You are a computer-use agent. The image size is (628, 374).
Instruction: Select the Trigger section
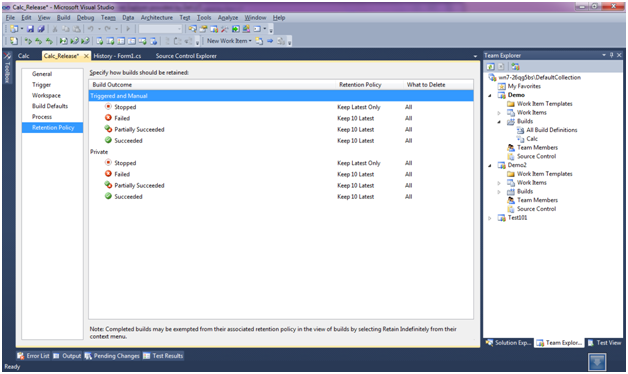click(x=41, y=84)
